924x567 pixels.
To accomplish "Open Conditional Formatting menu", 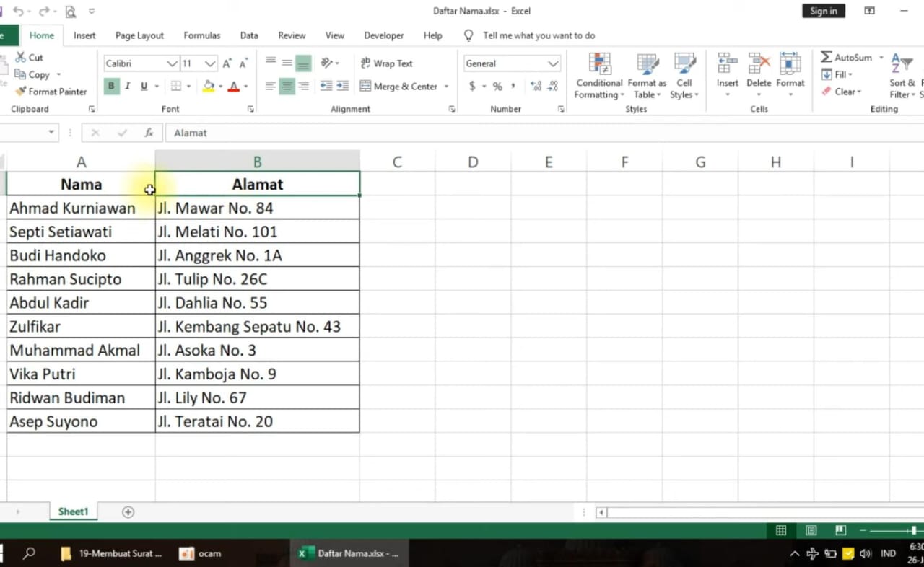I will pos(600,76).
